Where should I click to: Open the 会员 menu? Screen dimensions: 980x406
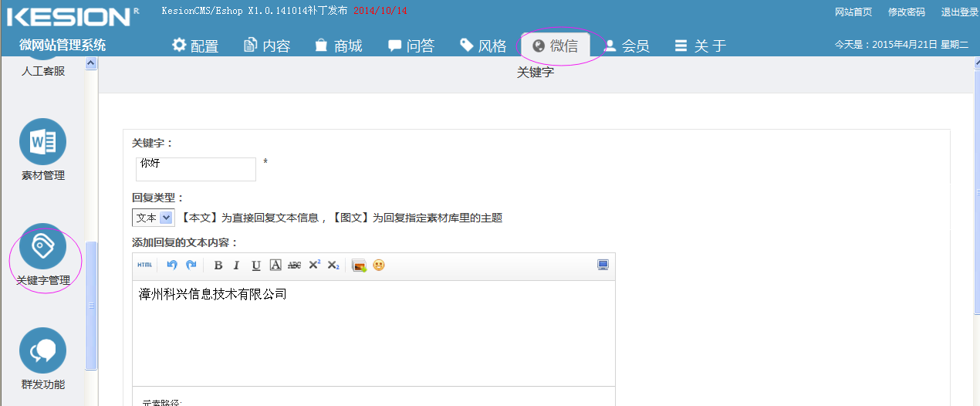tap(627, 46)
